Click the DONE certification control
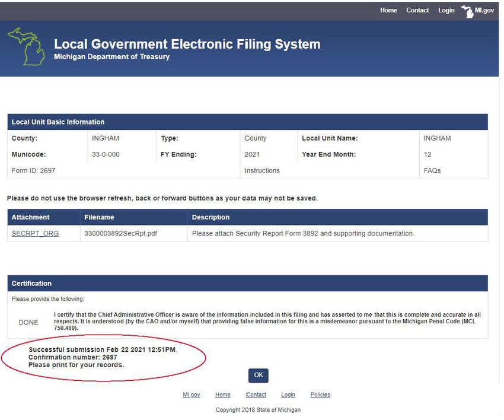The height and width of the screenshot is (420, 504). (28, 322)
